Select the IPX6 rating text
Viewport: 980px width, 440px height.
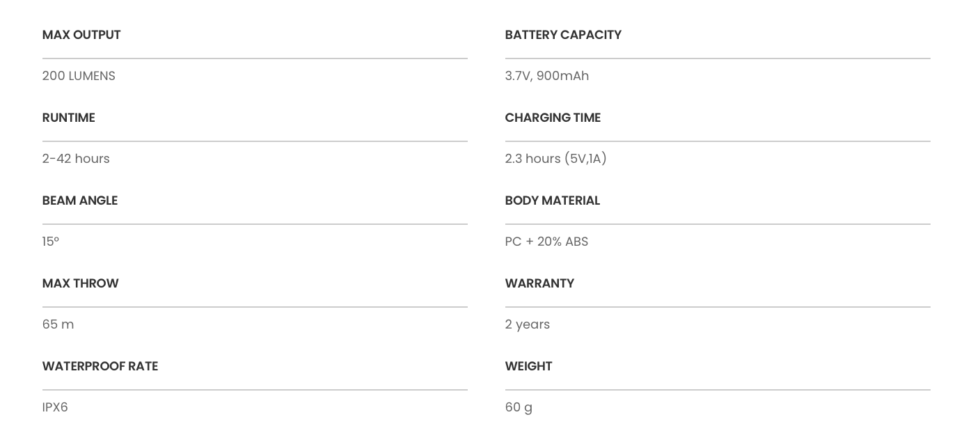tap(55, 407)
